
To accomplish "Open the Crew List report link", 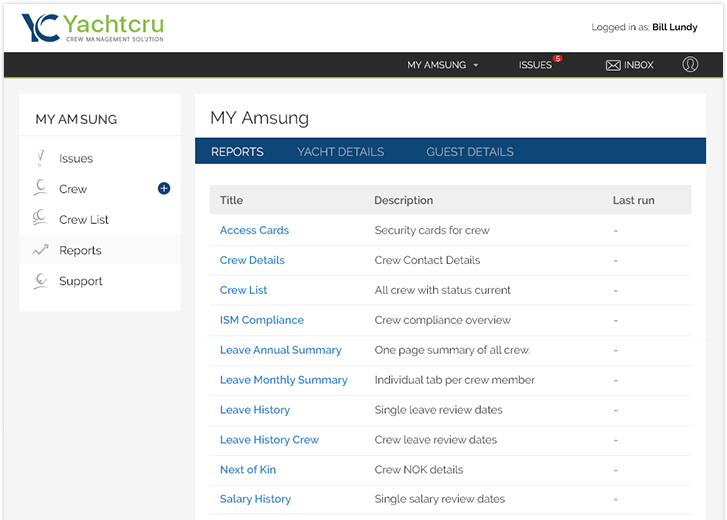I will point(243,290).
